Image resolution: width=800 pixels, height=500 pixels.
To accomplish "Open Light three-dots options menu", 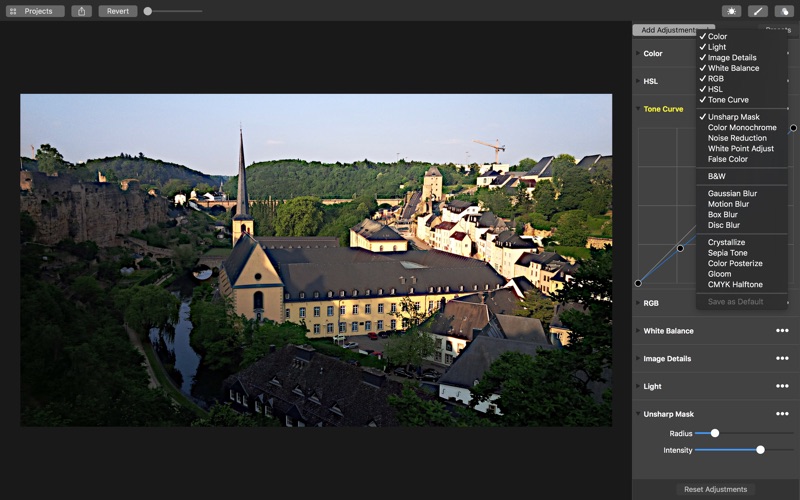I will click(782, 386).
